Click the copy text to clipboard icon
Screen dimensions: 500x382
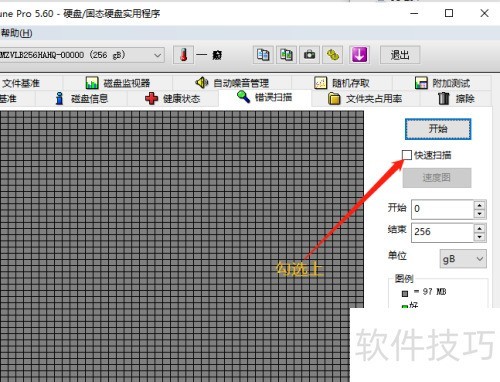click(x=263, y=55)
